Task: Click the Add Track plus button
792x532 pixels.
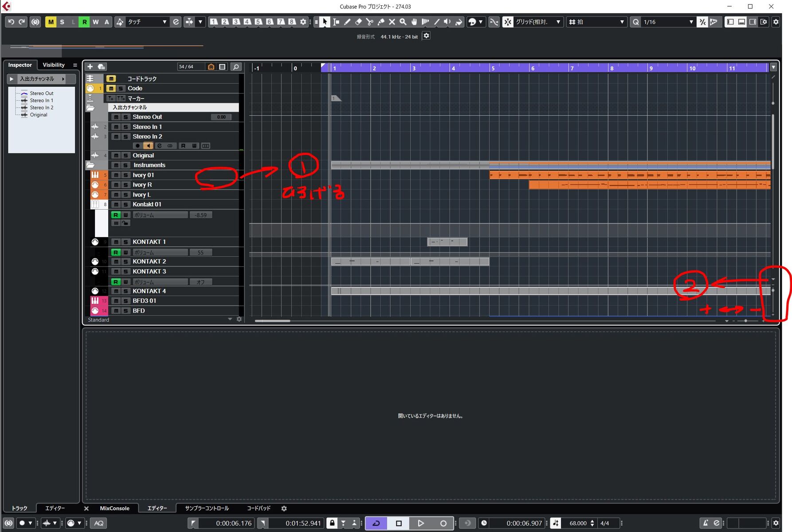Action: (90, 66)
